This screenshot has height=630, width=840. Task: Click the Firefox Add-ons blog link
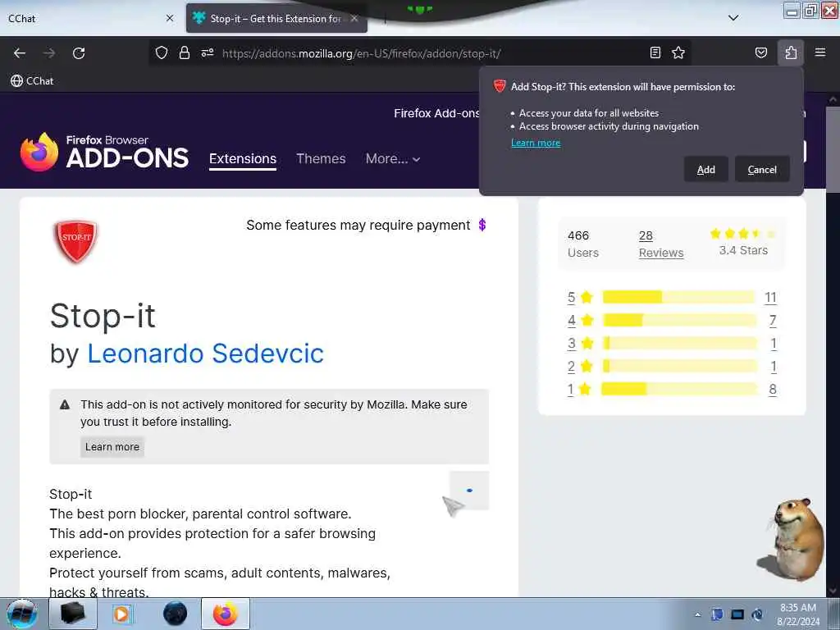click(436, 113)
